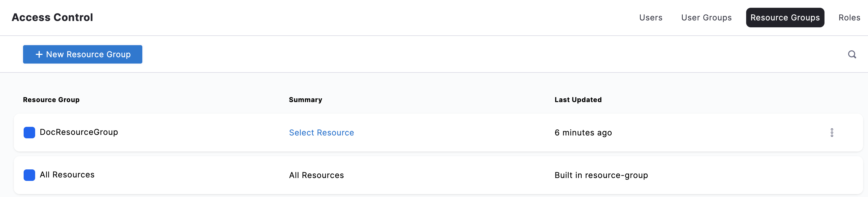Click the 'Built in resource-group' label

[x=601, y=175]
